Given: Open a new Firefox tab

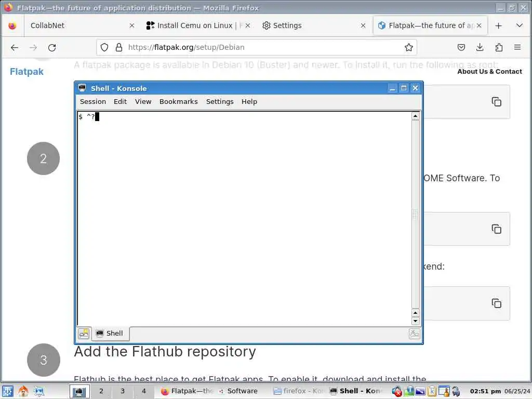Looking at the screenshot, I should pos(498,26).
